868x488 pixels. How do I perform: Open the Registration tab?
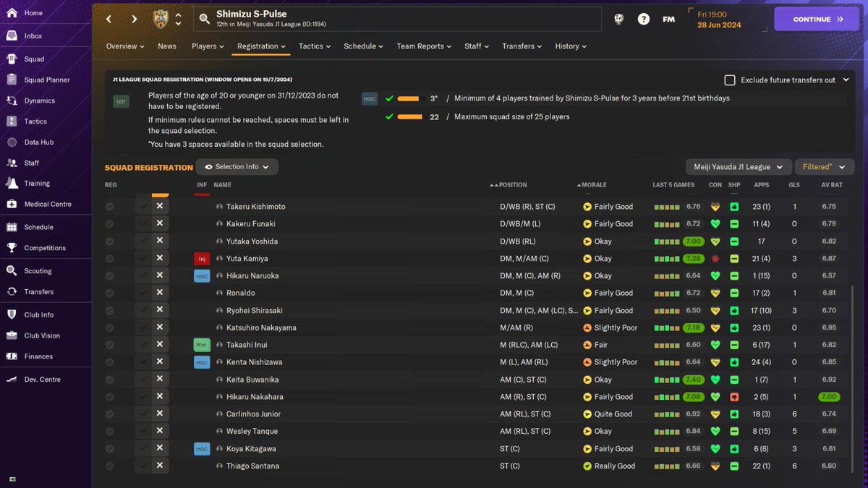tap(262, 46)
